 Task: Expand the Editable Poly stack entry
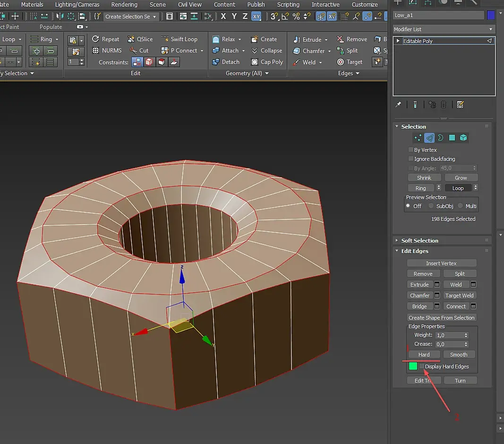(x=398, y=41)
